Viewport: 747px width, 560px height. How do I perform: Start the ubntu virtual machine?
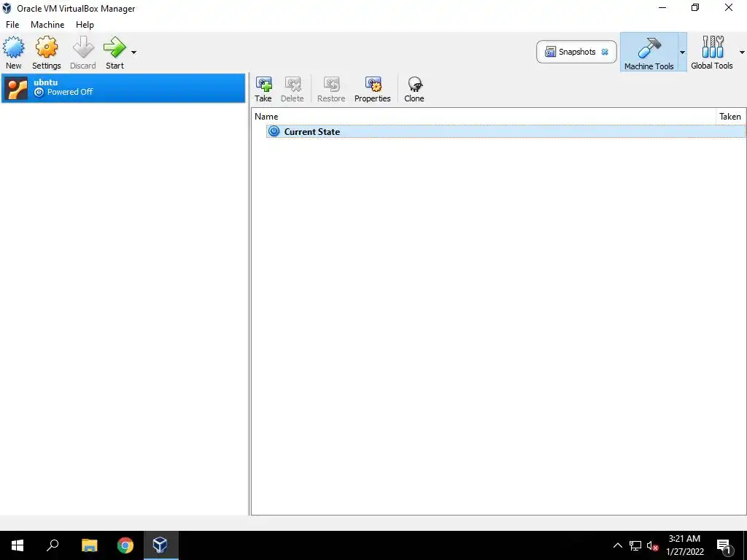tap(115, 52)
